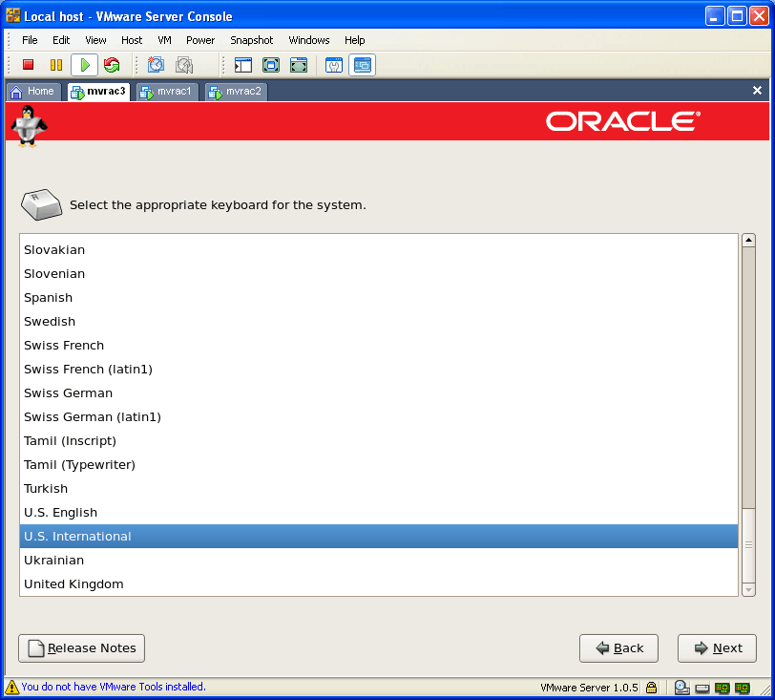The height and width of the screenshot is (700, 775).
Task: Choose United Kingdom in the keyboard list
Action: tap(73, 584)
